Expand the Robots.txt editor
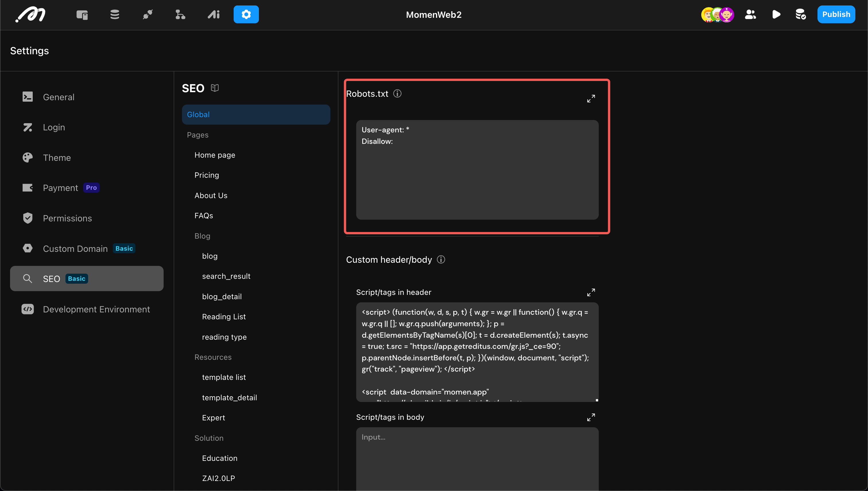This screenshot has height=491, width=868. 591,98
